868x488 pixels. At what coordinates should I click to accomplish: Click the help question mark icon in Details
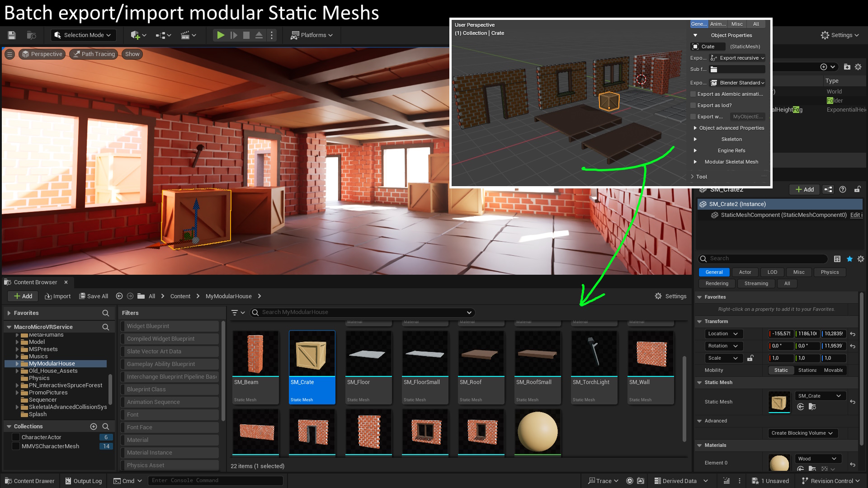(843, 190)
